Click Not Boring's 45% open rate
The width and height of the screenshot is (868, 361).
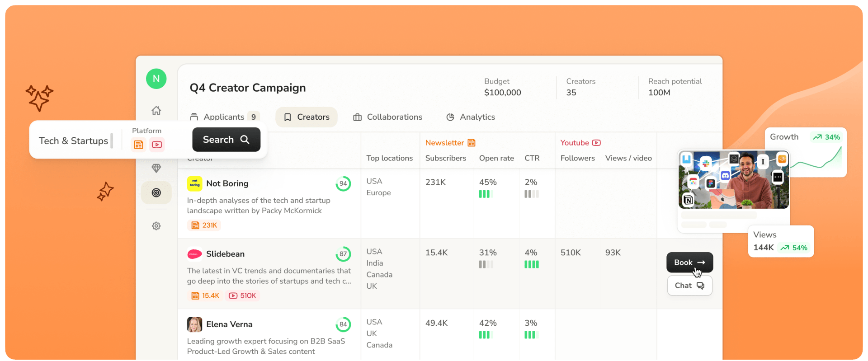pyautogui.click(x=488, y=182)
